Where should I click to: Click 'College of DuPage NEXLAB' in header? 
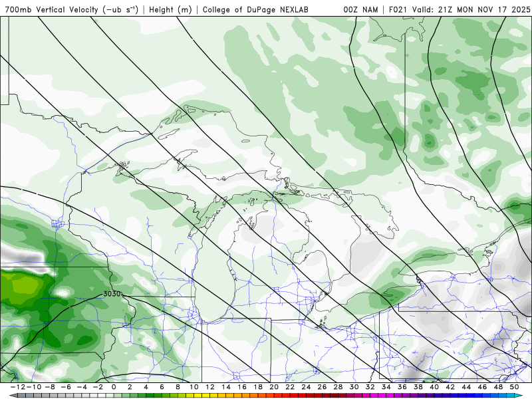[x=255, y=9]
